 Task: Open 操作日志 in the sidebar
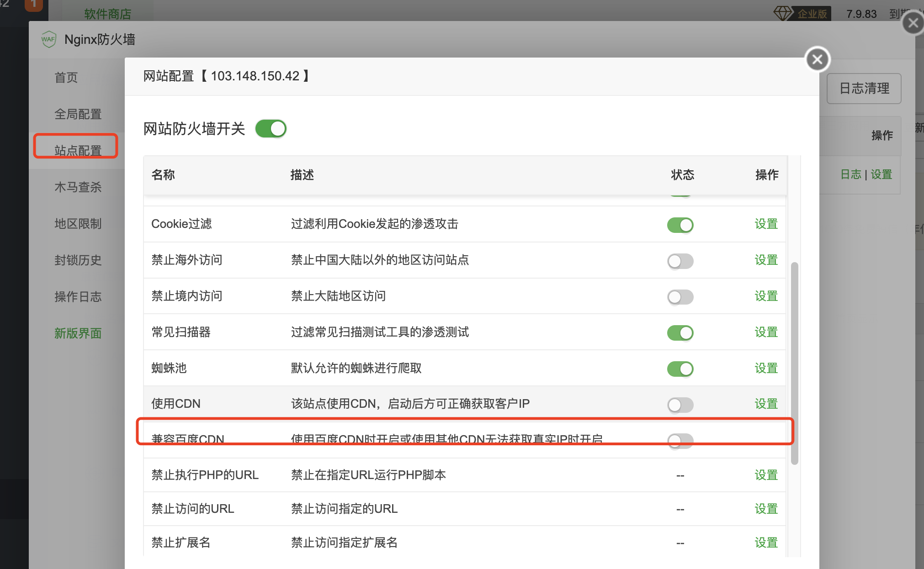point(78,297)
